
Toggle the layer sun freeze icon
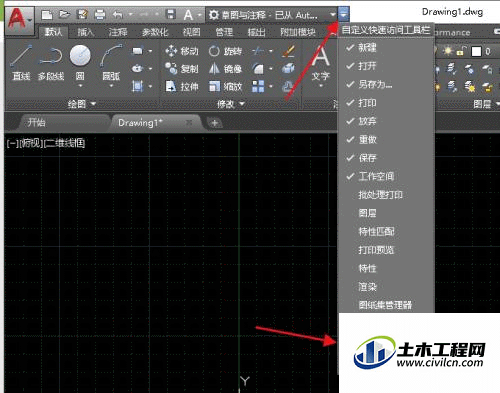(447, 51)
